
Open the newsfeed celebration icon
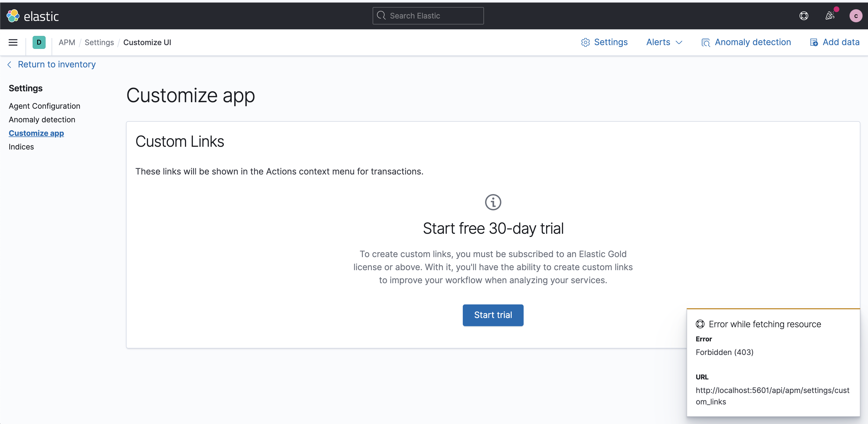[x=830, y=16]
